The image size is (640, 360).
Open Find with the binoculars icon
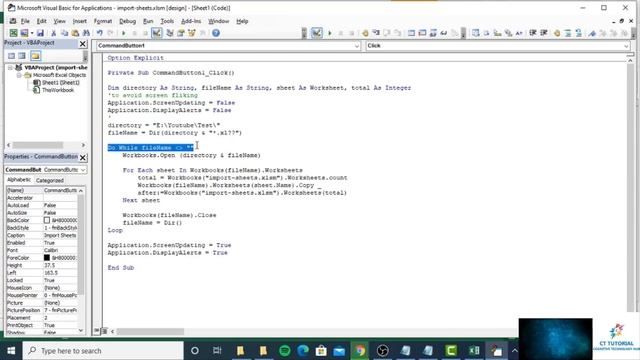[x=86, y=33]
